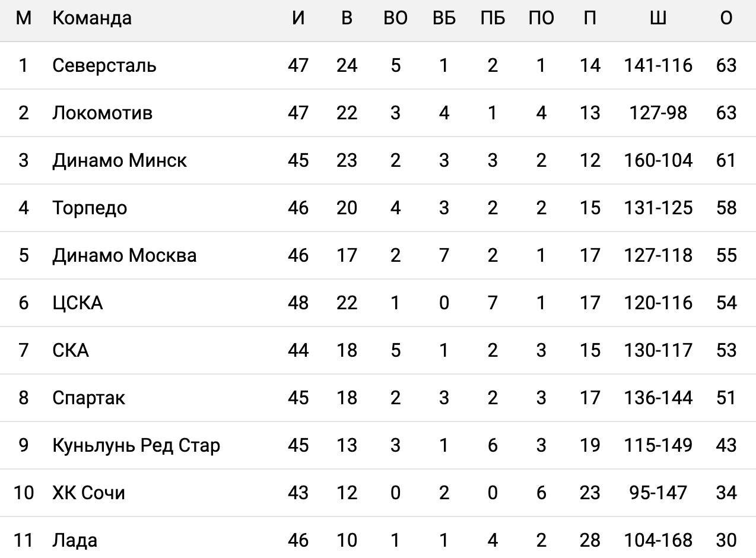Select the Динамо Минск team row
Screen dimensions: 756x558
tap(119, 160)
